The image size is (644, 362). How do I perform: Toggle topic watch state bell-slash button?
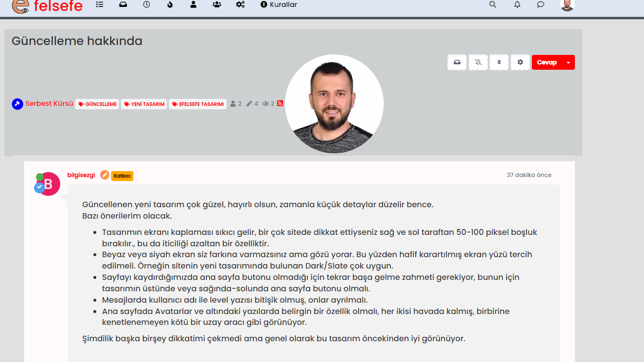(478, 62)
